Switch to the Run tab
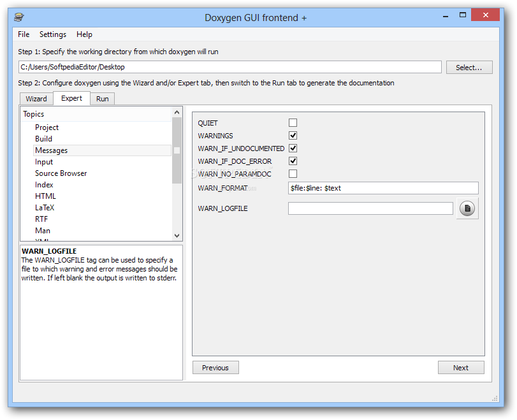Screen dimensions: 517x420 (103, 99)
